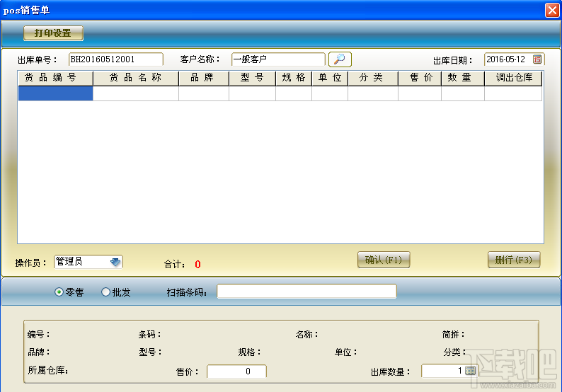Select the highlighted 货品编号 cell in first row
The height and width of the screenshot is (392, 562).
pos(55,93)
